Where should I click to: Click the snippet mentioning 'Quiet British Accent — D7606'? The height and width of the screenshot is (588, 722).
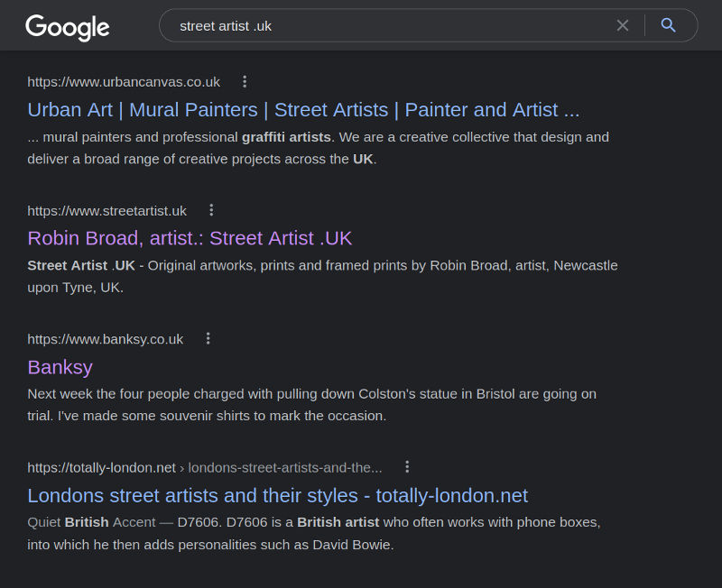tap(314, 533)
